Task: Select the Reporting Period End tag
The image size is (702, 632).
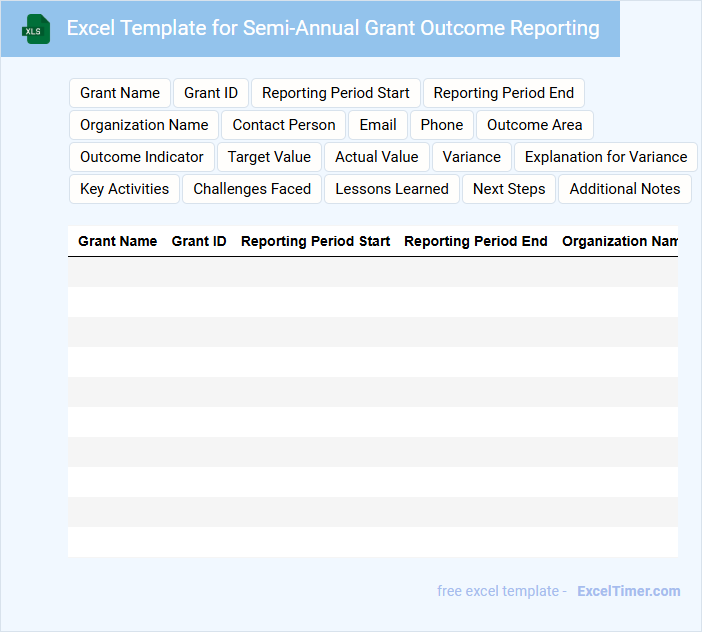Action: pos(504,93)
